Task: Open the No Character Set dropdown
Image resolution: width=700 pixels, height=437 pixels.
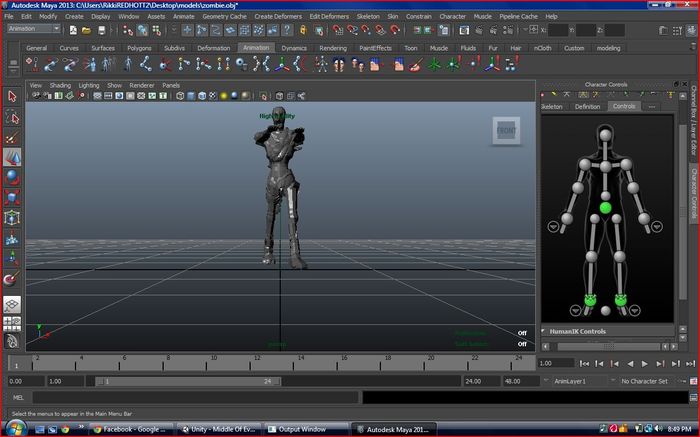Action: [x=612, y=381]
